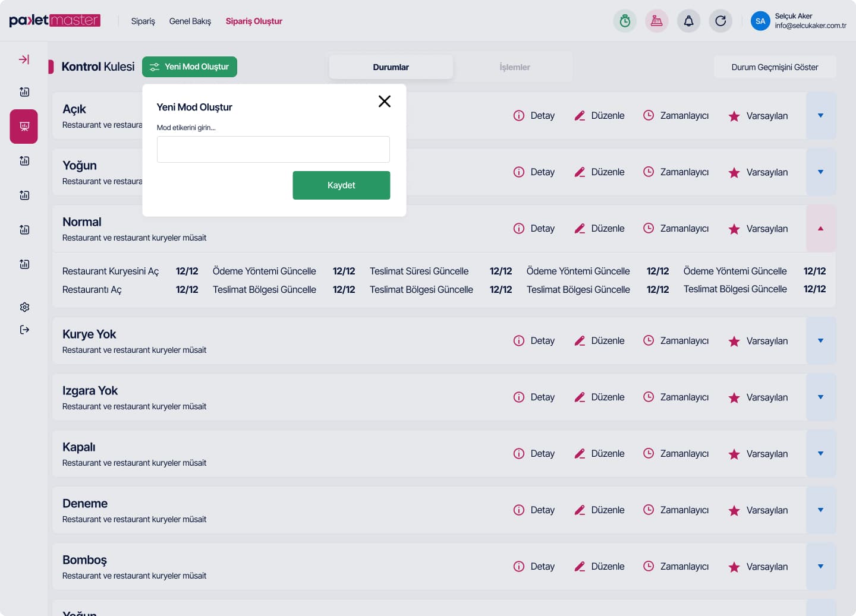Click the green timer icon in header
The height and width of the screenshot is (616, 856).
[x=625, y=21]
